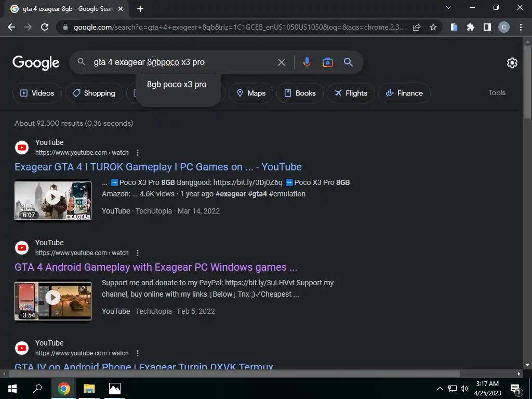Go to the Google homepage via the logo
Screen dimensions: 532x399
[x=36, y=63]
